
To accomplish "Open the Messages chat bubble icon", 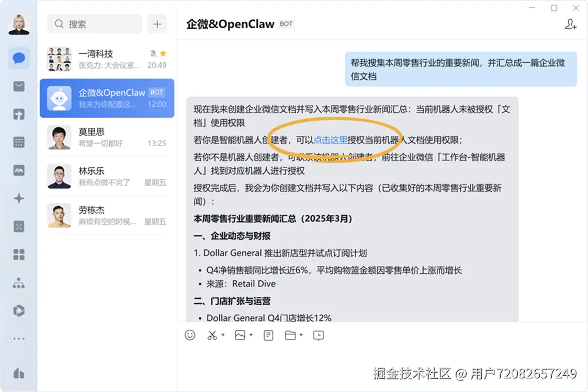I will pos(19,59).
